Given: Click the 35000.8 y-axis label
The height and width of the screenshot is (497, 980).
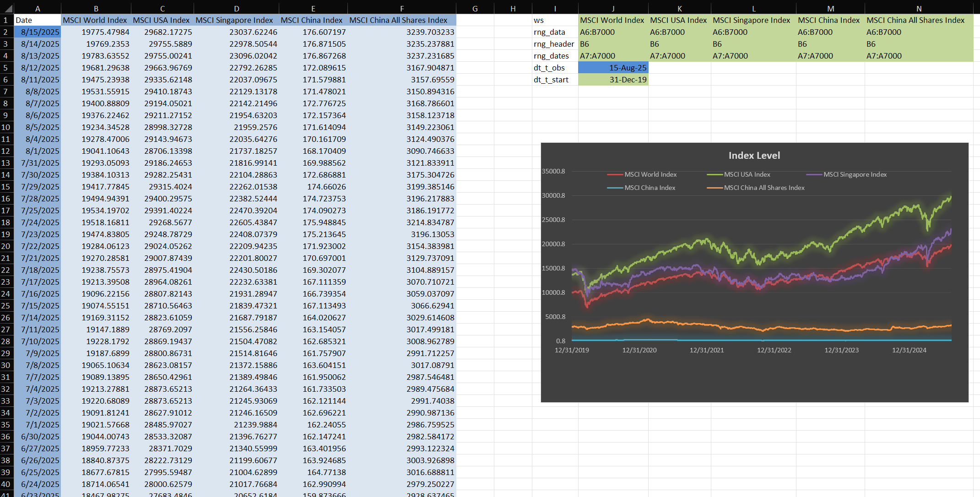Looking at the screenshot, I should pos(553,171).
